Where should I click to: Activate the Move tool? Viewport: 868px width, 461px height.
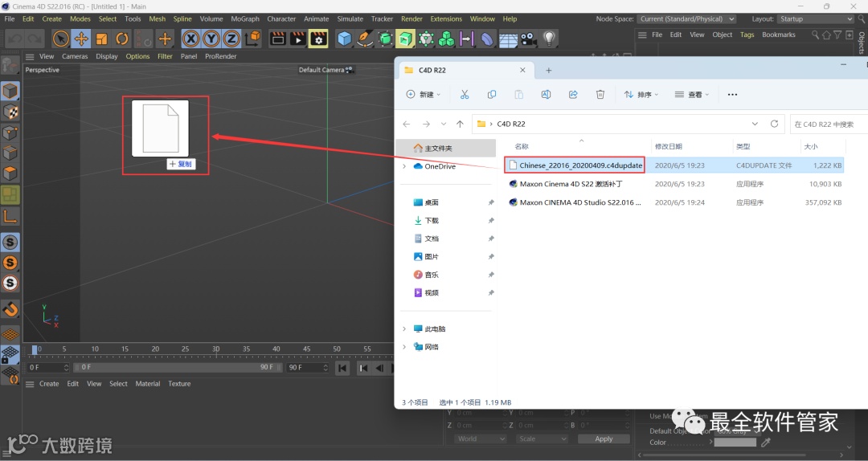(81, 39)
